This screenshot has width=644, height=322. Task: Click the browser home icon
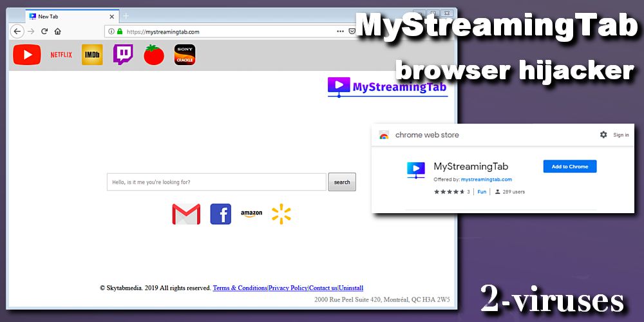(x=57, y=31)
